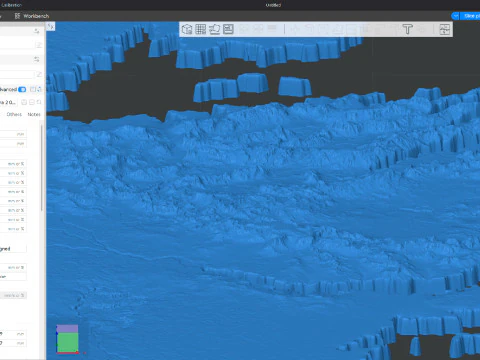480x360 pixels.
Task: Click the Arrange all objects icon
Action: 228,29
